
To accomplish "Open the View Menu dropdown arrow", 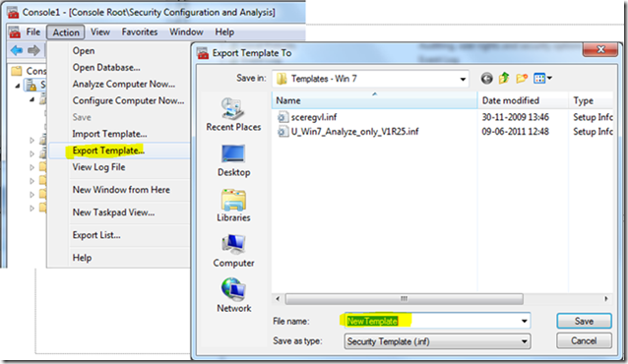I will pos(549,79).
